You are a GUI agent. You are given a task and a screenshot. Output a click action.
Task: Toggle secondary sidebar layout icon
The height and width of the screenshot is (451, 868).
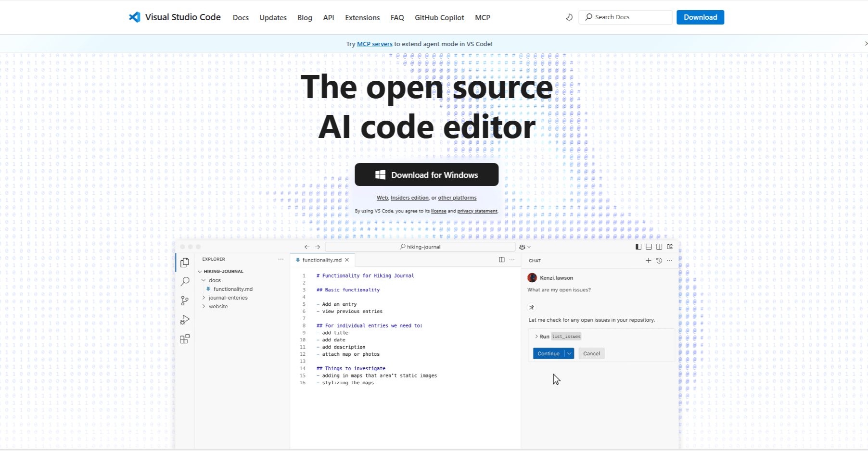point(659,247)
